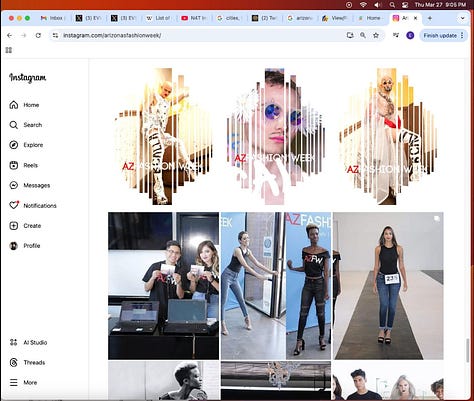Click the Instagram wordmark logo
Viewport: 474px width, 401px height.
pyautogui.click(x=28, y=78)
